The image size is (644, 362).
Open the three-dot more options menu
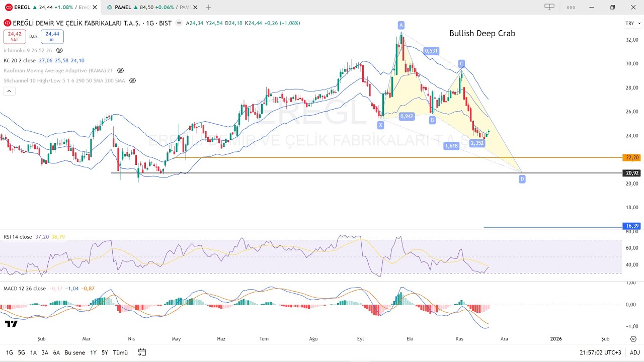tap(571, 7)
